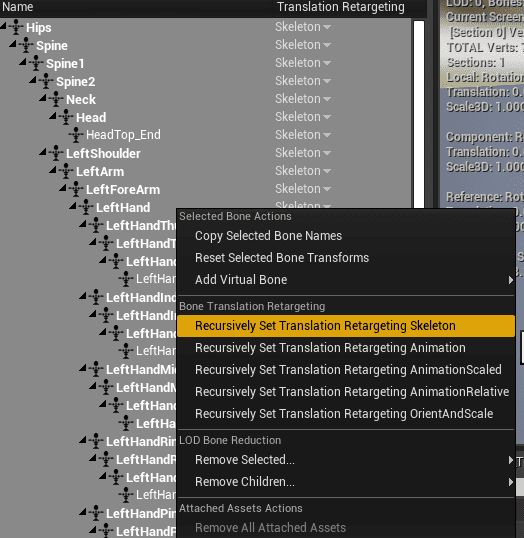The height and width of the screenshot is (538, 524).
Task: Click the skeleton tree vertical scrollbar
Action: tap(419, 114)
